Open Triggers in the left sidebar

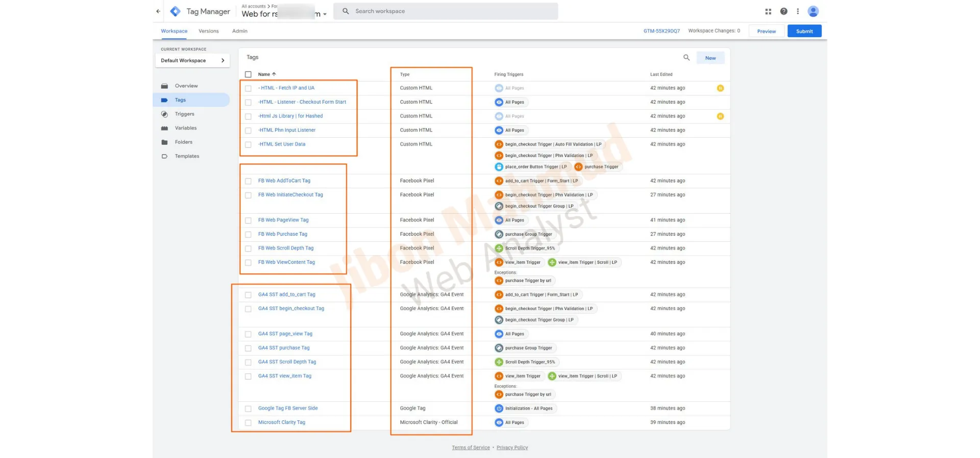184,114
